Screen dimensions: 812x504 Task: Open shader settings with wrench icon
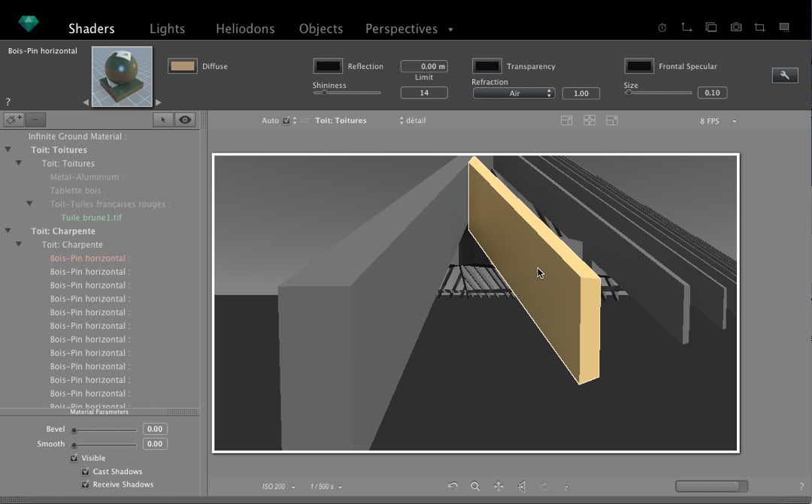[785, 75]
